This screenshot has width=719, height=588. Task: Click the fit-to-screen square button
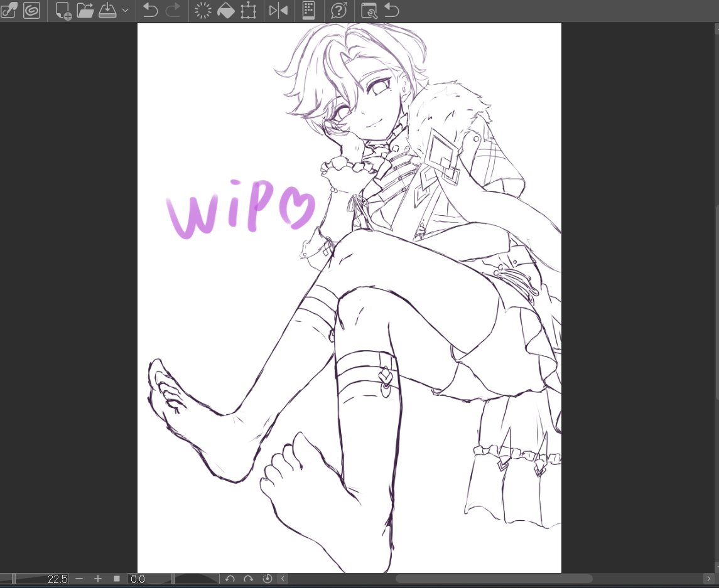[x=116, y=579]
